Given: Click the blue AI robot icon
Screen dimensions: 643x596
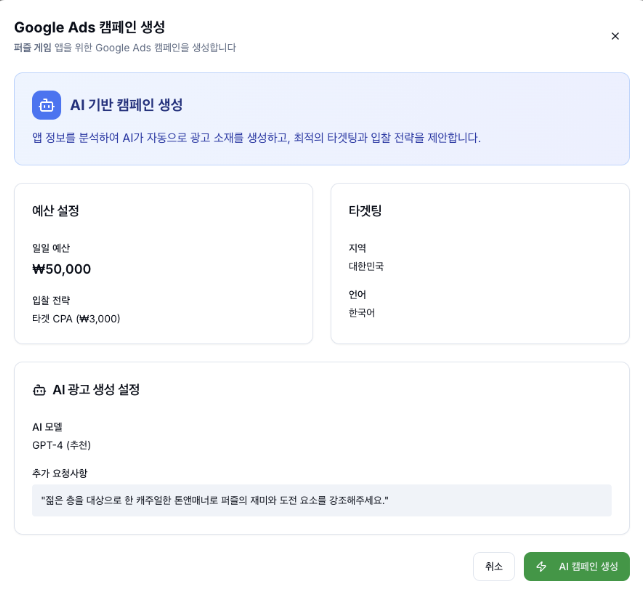Looking at the screenshot, I should coord(46,105).
